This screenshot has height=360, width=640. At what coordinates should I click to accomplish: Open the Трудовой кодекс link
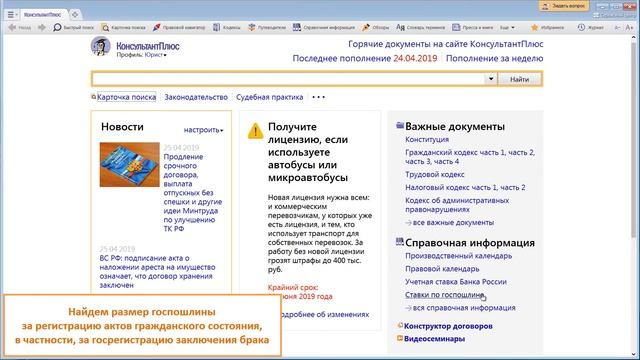435,175
